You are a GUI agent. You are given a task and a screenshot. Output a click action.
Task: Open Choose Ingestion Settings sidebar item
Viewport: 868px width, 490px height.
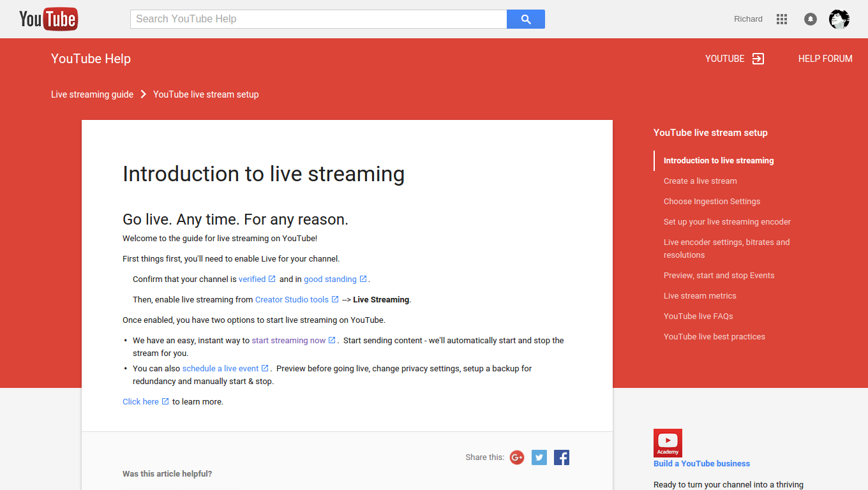(712, 202)
